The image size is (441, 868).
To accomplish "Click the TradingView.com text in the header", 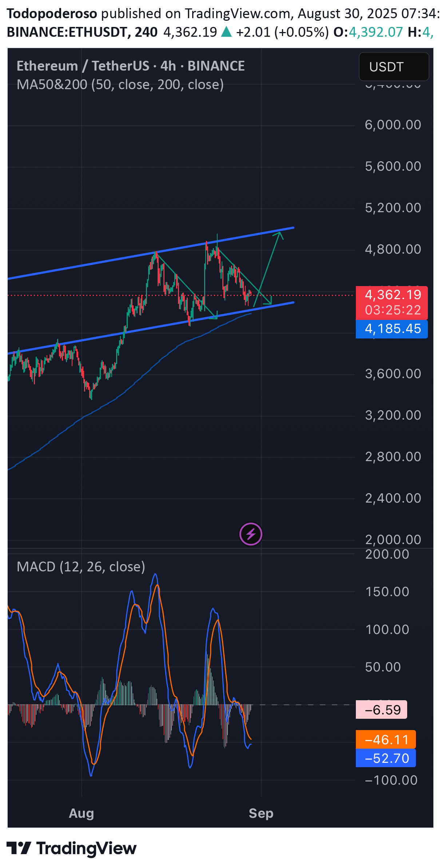I will point(238,13).
